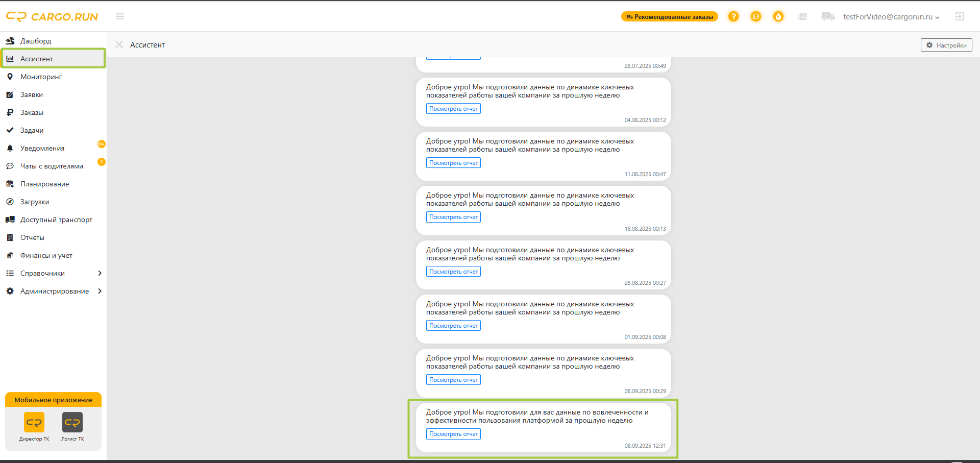
Task: Click the logout exit icon
Action: tap(960, 16)
